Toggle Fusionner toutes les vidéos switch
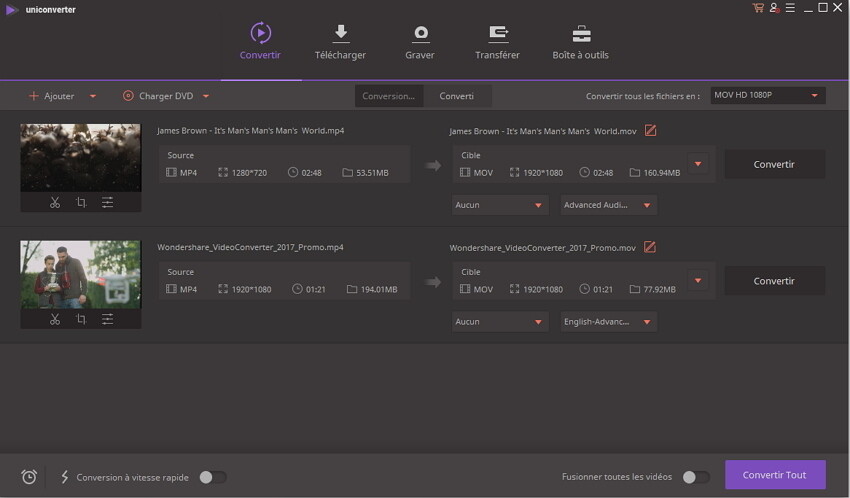Viewport: 850px width, 498px height. click(x=695, y=477)
